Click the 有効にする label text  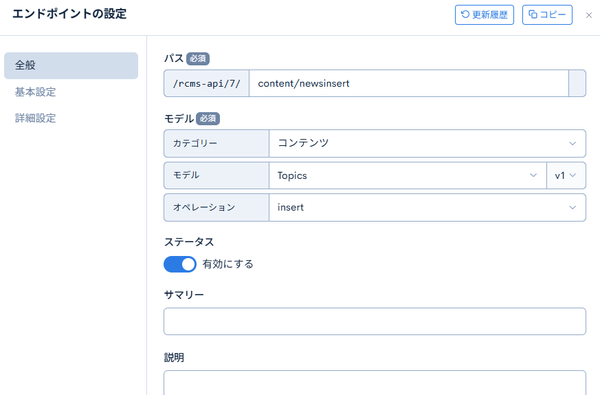tap(228, 264)
